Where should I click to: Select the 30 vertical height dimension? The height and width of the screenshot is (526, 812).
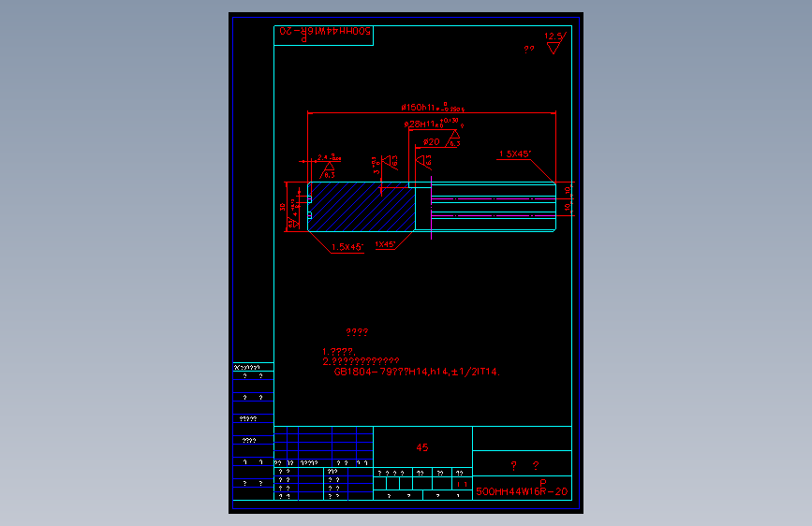tap(282, 207)
